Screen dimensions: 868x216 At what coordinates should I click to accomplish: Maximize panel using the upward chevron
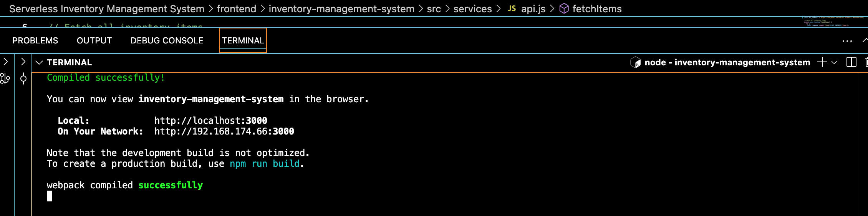tap(865, 40)
